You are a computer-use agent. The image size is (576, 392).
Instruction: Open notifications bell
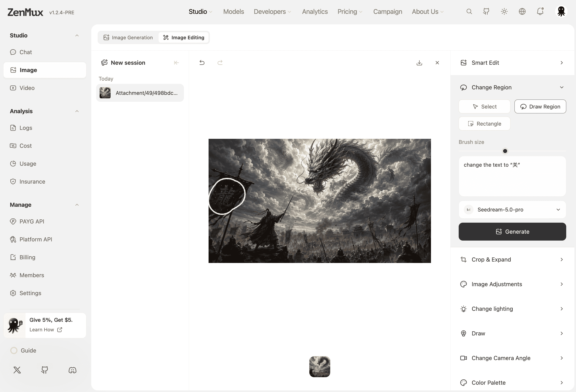[540, 11]
